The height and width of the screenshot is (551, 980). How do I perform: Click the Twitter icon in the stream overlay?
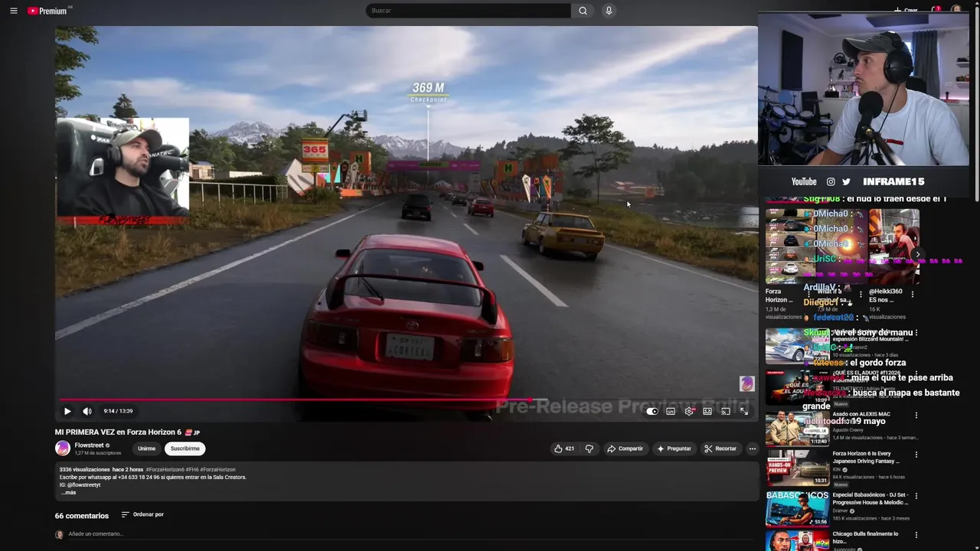846,182
